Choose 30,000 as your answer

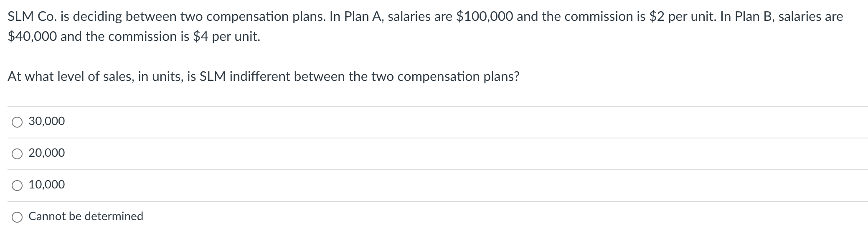point(46,122)
